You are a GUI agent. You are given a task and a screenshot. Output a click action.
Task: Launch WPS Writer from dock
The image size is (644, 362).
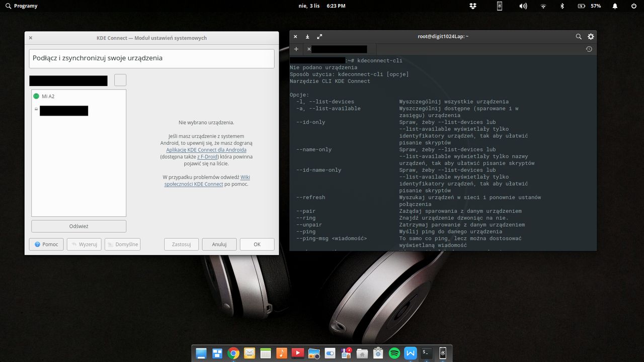point(411,353)
